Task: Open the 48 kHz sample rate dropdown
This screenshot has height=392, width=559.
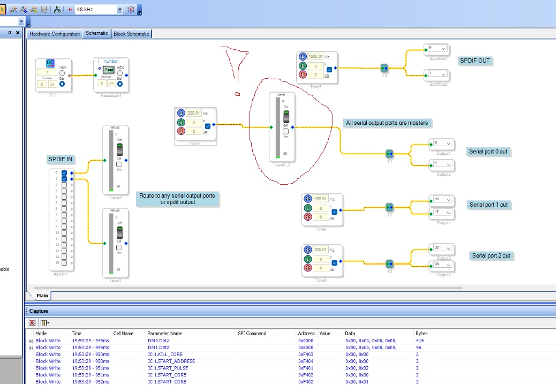Action: (120, 10)
